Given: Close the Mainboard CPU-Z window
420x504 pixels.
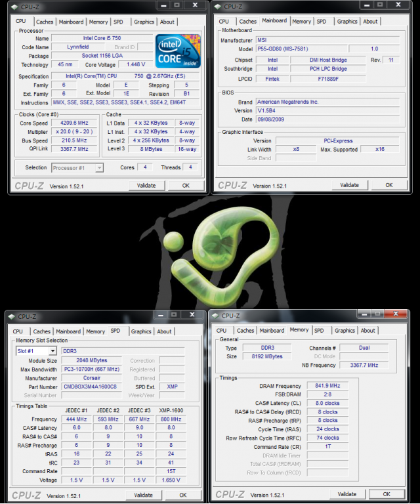Looking at the screenshot, I should coord(398,5).
